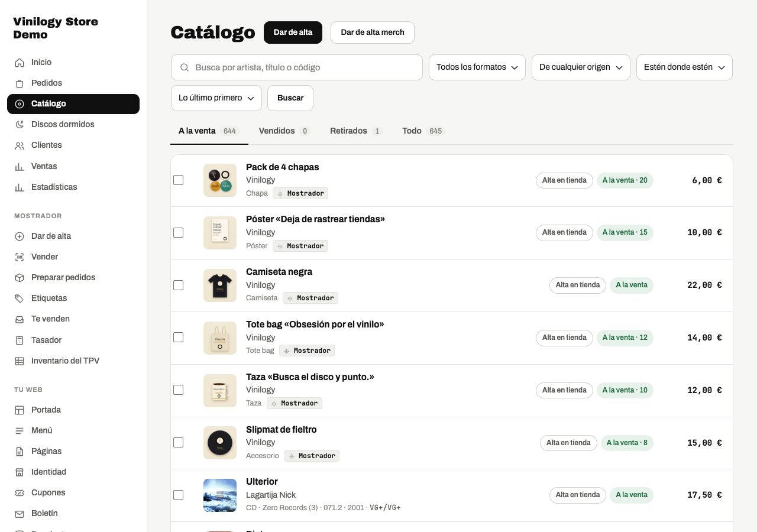Image resolution: width=757 pixels, height=532 pixels.
Task: Click the Tasador calculator icon
Action: 20,340
